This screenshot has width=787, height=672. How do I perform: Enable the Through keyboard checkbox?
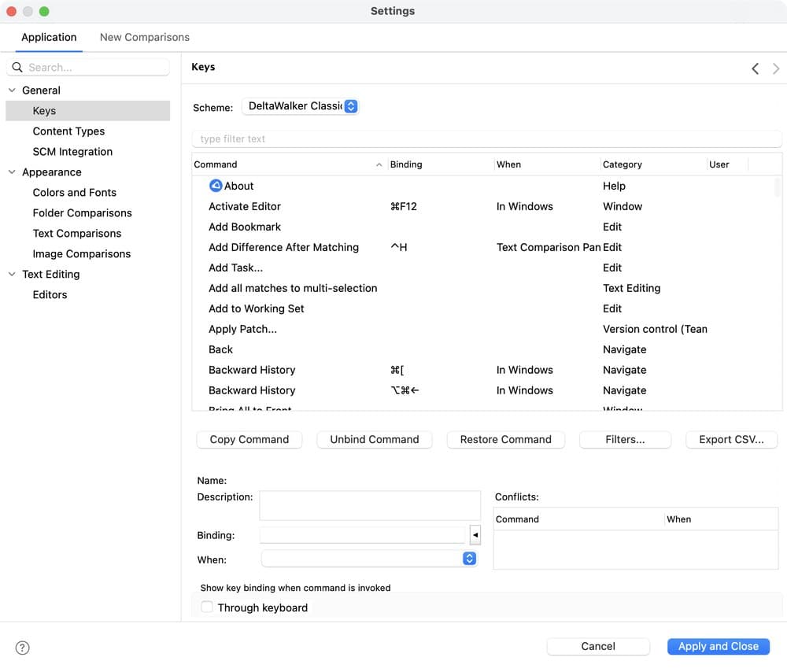point(207,607)
